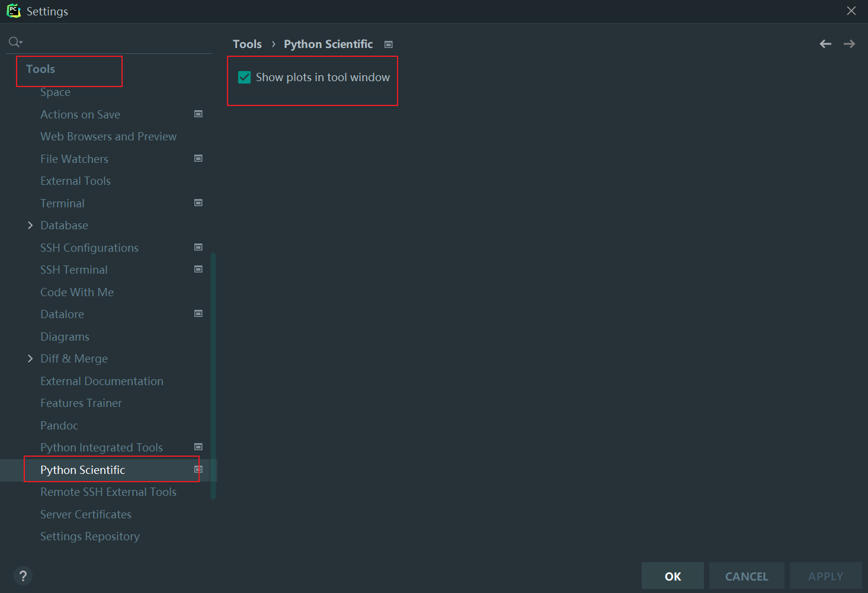Click the editor icon next to File Watchers
Viewport: 868px width, 593px height.
tap(198, 158)
